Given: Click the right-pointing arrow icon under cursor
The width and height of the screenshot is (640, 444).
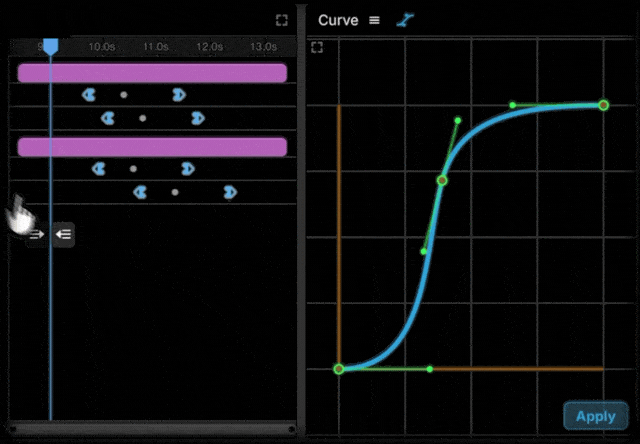Looking at the screenshot, I should point(37,235).
